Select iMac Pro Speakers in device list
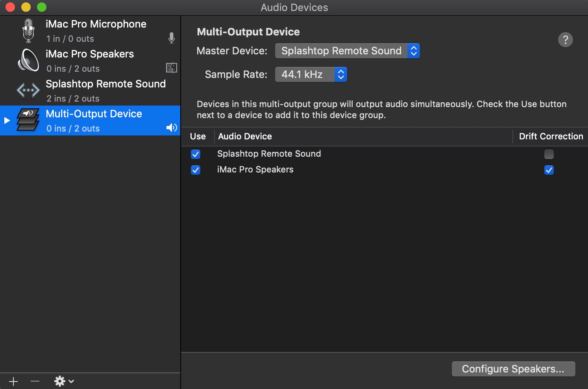Image resolution: width=588 pixels, height=389 pixels. [90, 61]
